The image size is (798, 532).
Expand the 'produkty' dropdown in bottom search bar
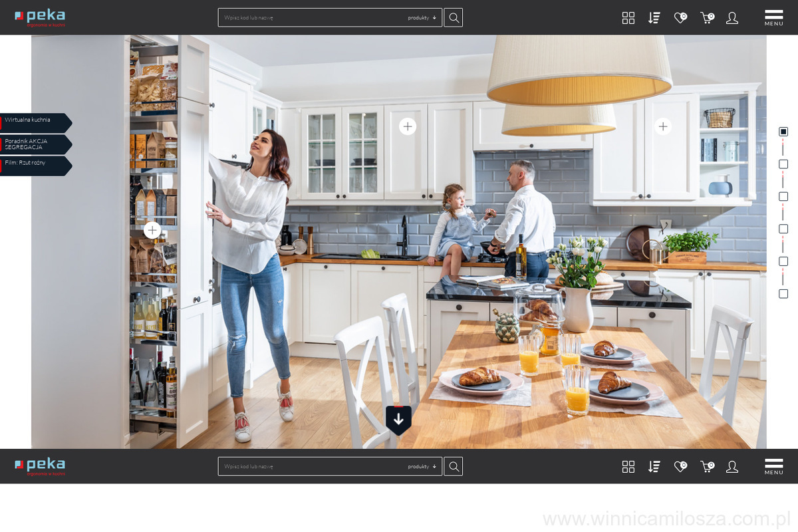(422, 467)
